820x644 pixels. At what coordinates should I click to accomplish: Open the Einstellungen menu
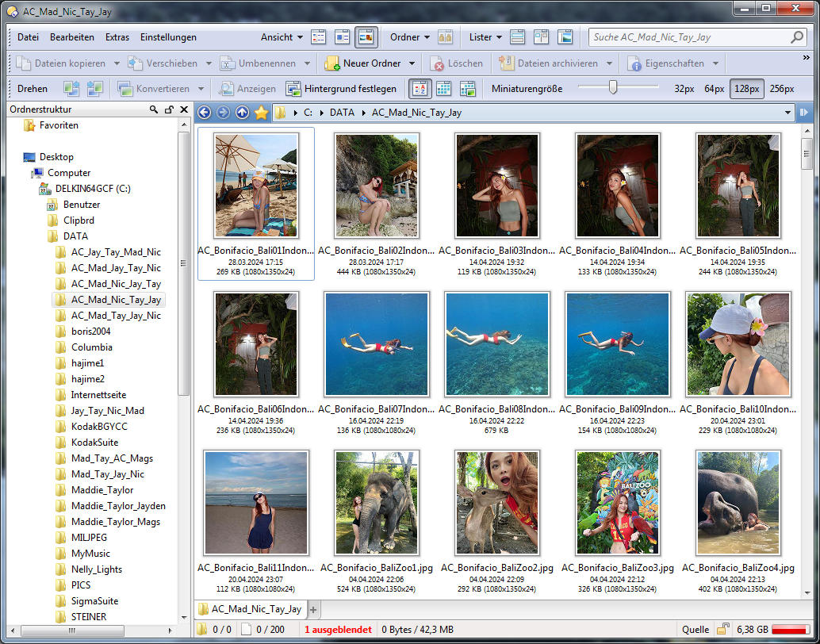pos(168,37)
